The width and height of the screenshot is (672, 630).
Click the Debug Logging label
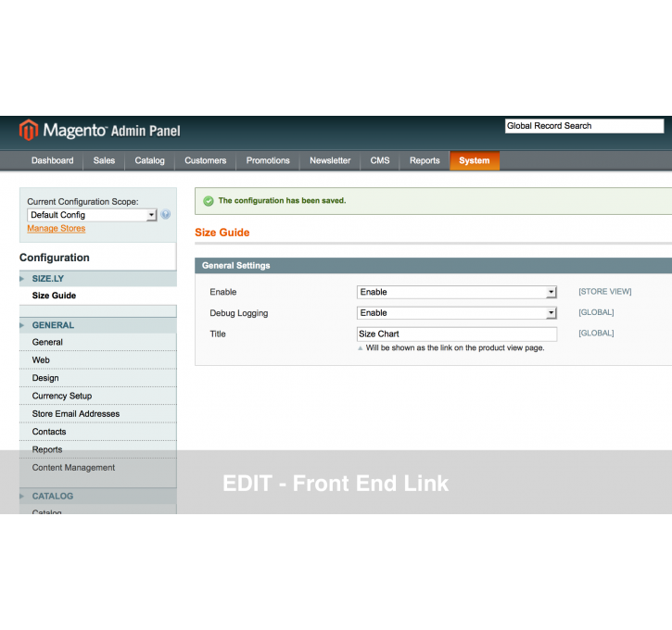click(x=239, y=313)
